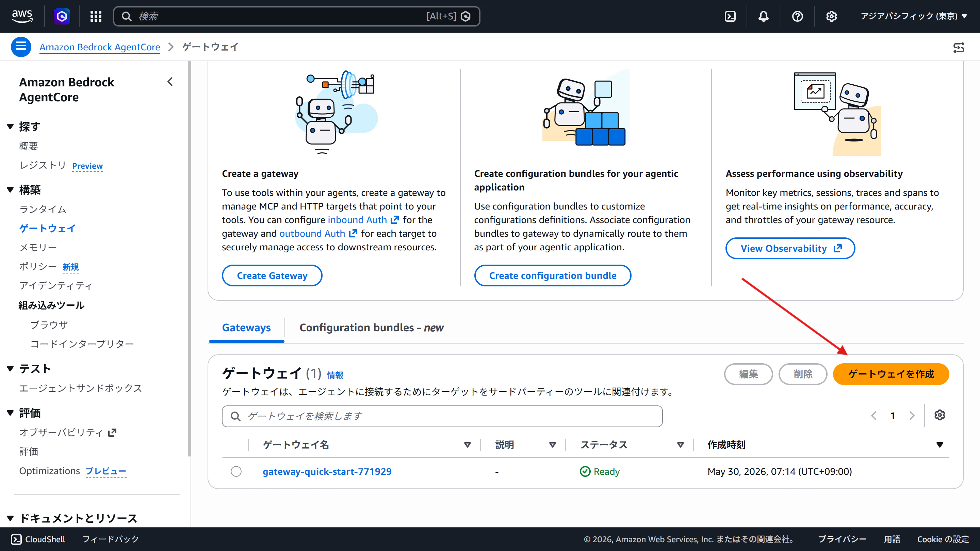
Task: Click the orange ゲートウェイを作成 button
Action: pyautogui.click(x=891, y=374)
